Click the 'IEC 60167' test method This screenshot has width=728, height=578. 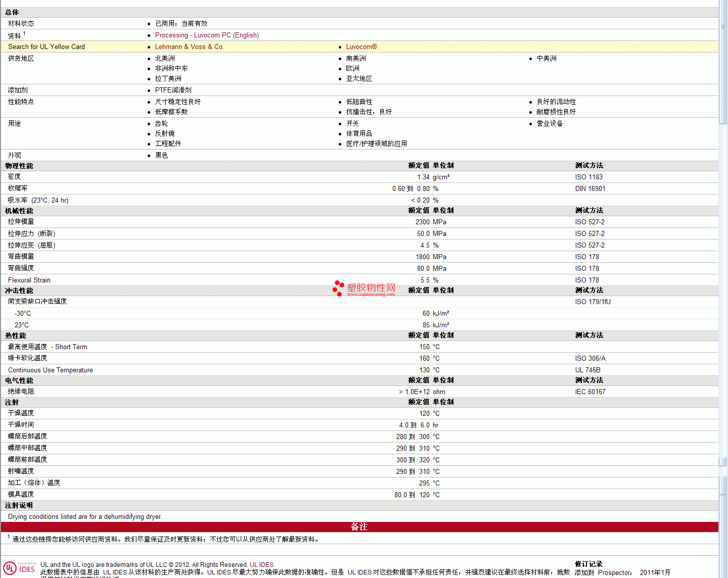tap(590, 392)
